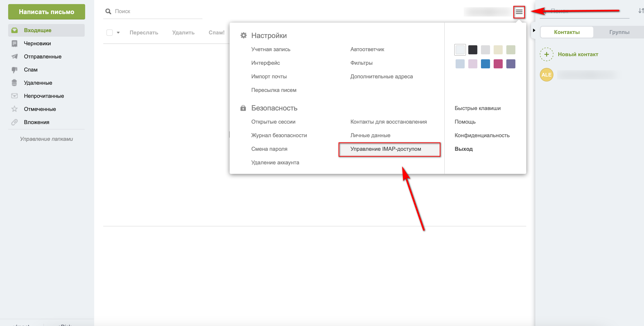
Task: Click the Sent paper plane icon
Action: click(x=14, y=57)
